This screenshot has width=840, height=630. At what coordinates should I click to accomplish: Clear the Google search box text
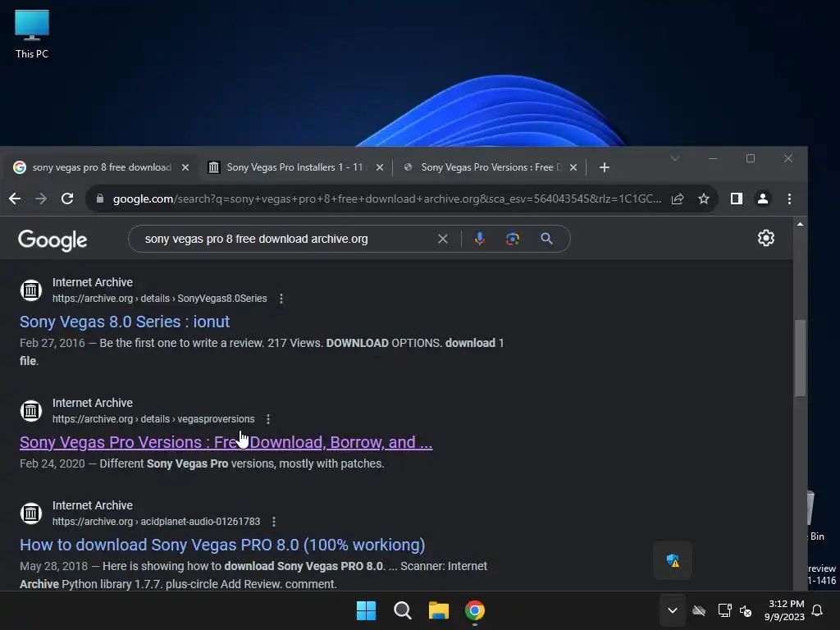[442, 239]
